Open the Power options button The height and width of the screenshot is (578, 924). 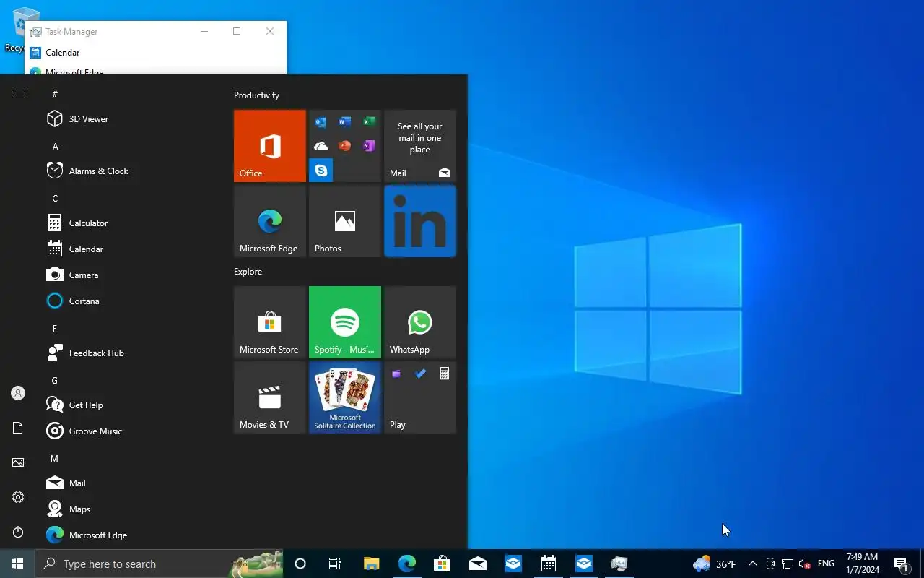(x=18, y=532)
